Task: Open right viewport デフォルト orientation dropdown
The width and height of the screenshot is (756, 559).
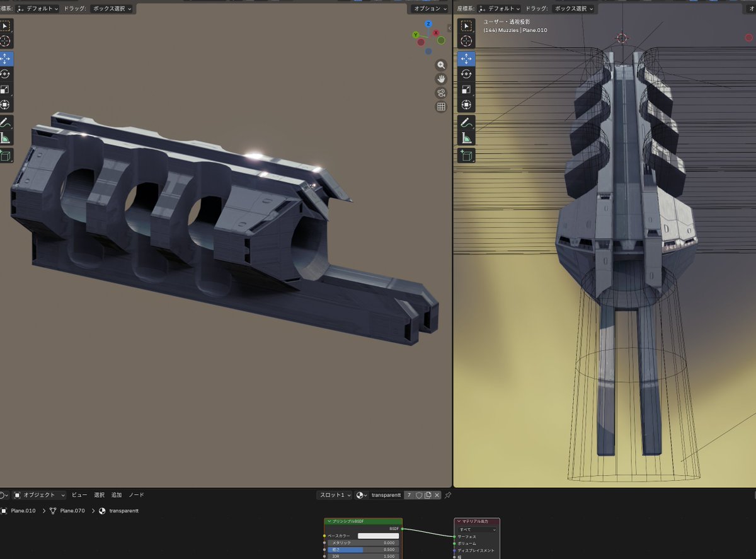Action: click(498, 9)
